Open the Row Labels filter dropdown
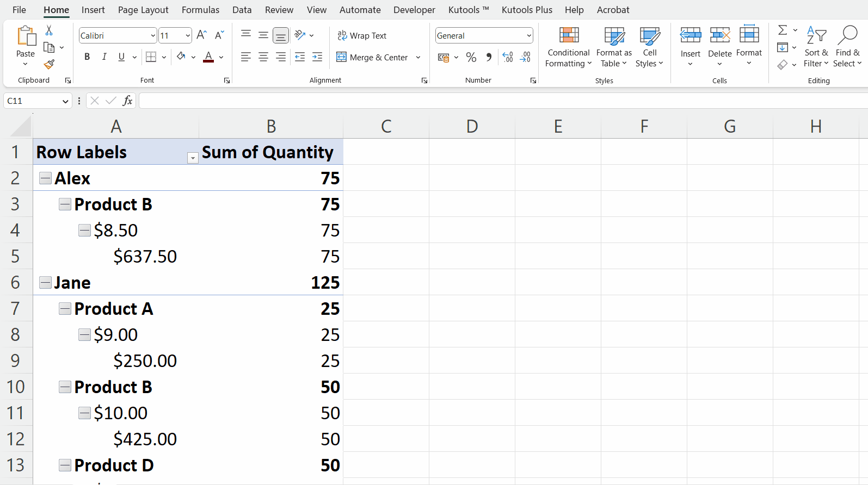 193,158
